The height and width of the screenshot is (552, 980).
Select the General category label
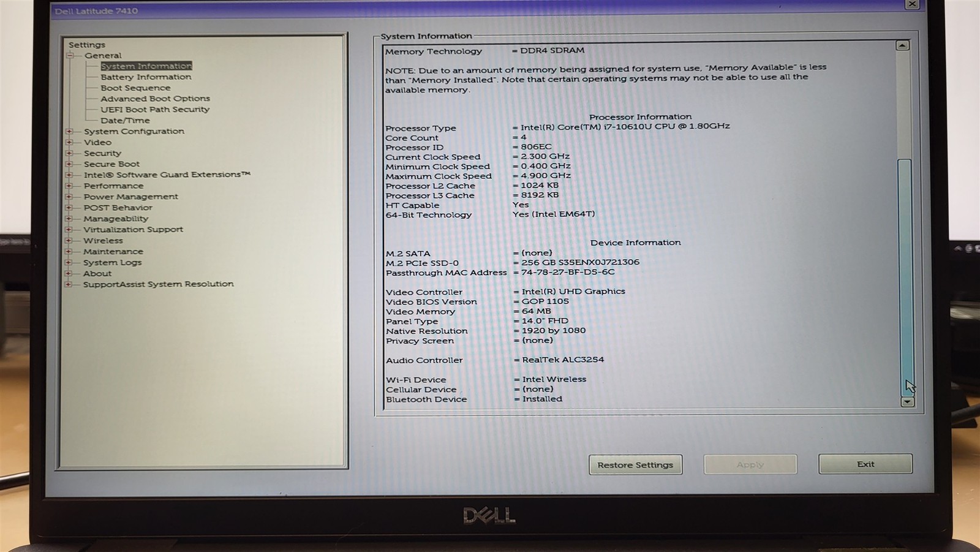click(x=103, y=56)
